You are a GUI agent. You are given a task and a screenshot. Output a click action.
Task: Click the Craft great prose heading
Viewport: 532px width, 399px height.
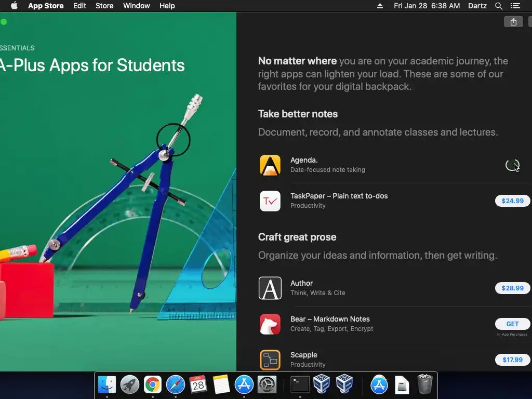click(x=297, y=237)
